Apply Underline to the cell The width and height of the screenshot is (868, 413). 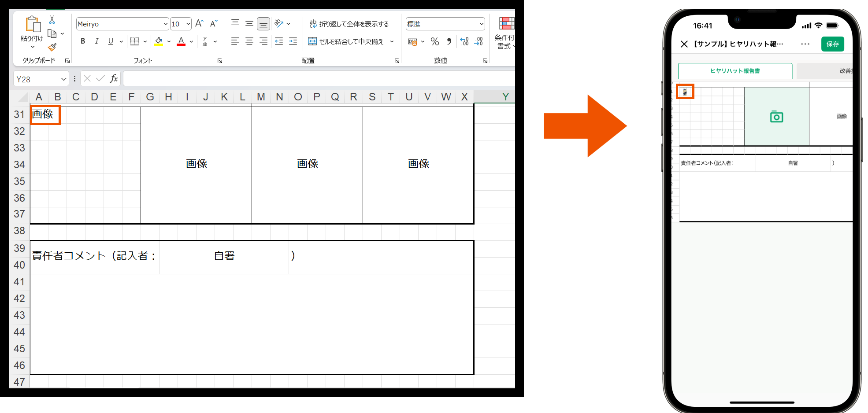tap(110, 41)
